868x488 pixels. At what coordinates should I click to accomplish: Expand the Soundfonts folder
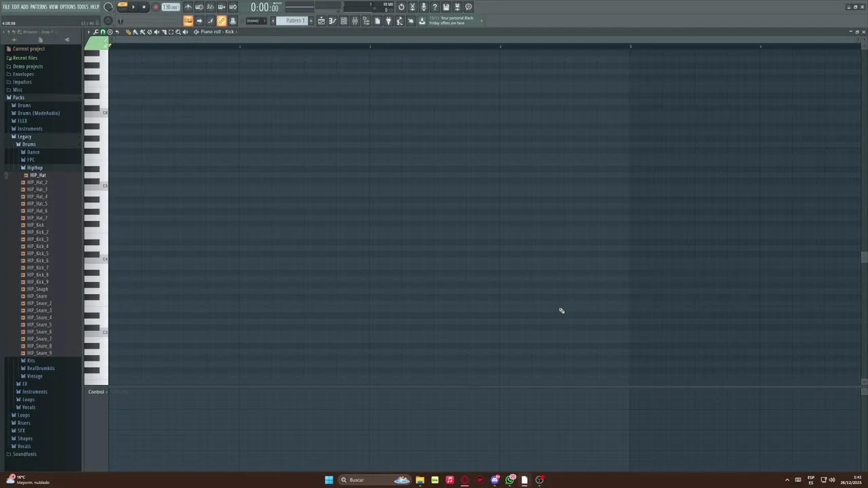click(x=24, y=454)
